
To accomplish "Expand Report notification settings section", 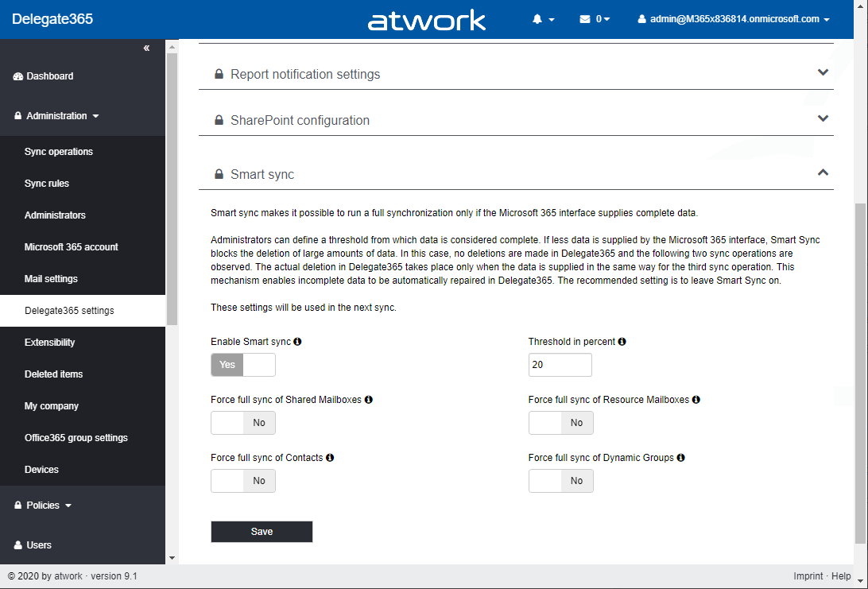I will pos(823,73).
